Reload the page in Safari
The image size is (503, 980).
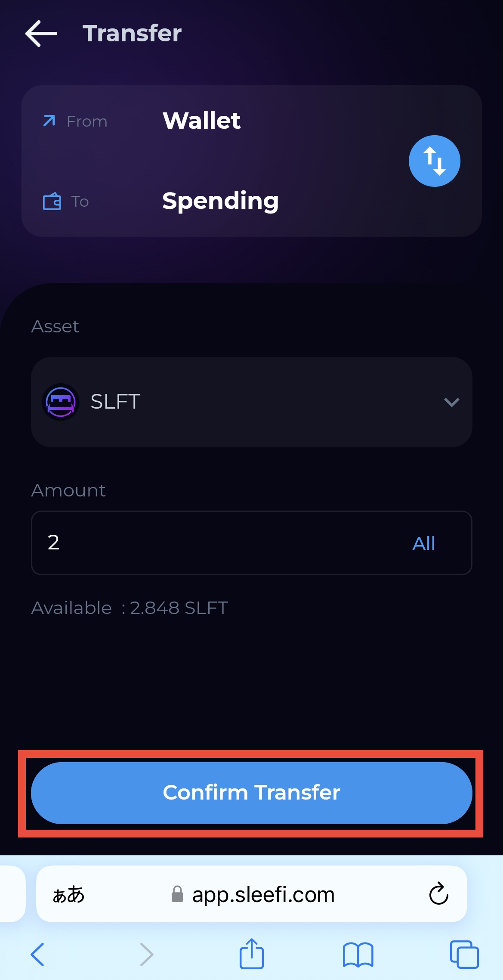(x=438, y=894)
